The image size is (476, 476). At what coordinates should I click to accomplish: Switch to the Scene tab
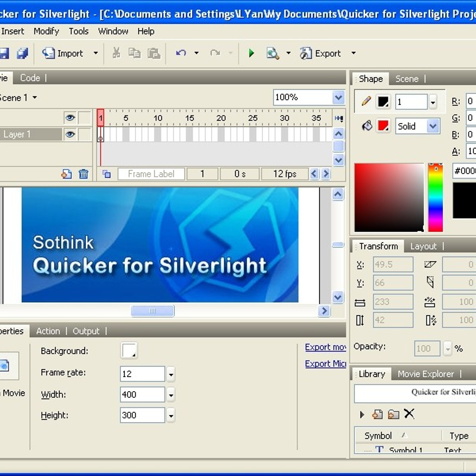(x=407, y=79)
